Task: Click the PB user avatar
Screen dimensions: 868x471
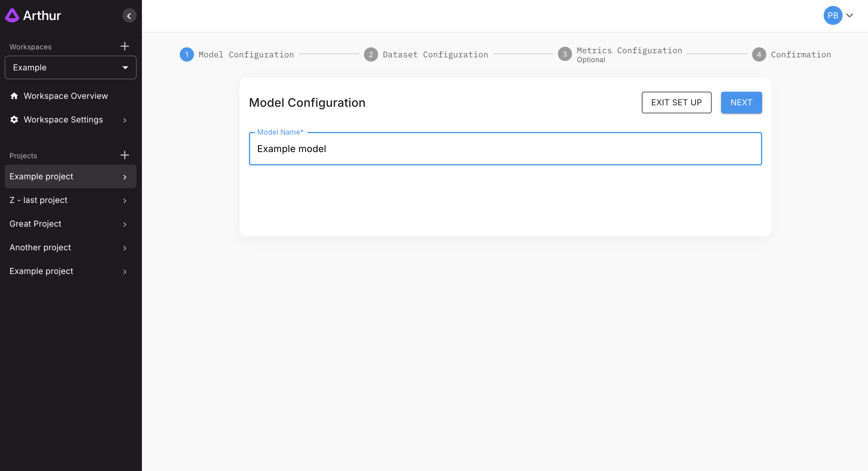Action: click(x=833, y=15)
